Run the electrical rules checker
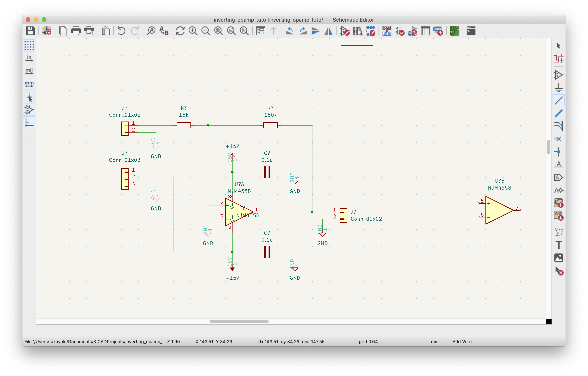The height and width of the screenshot is (376, 588). point(400,31)
